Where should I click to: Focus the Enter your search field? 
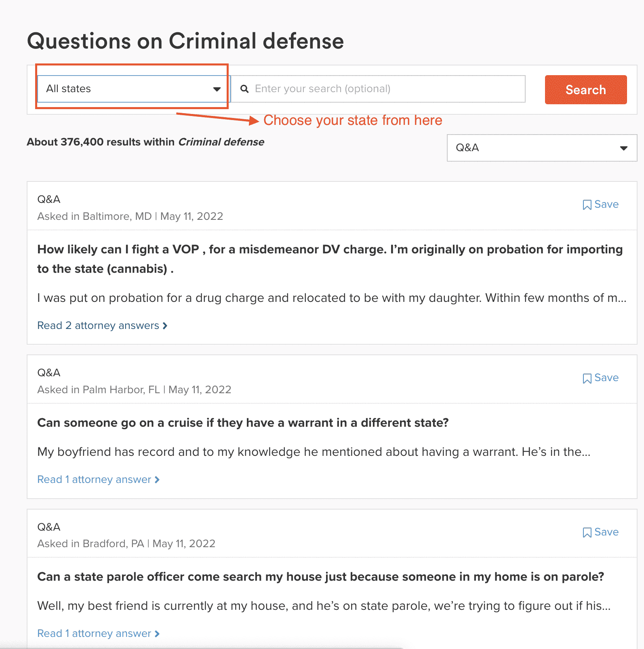[378, 89]
